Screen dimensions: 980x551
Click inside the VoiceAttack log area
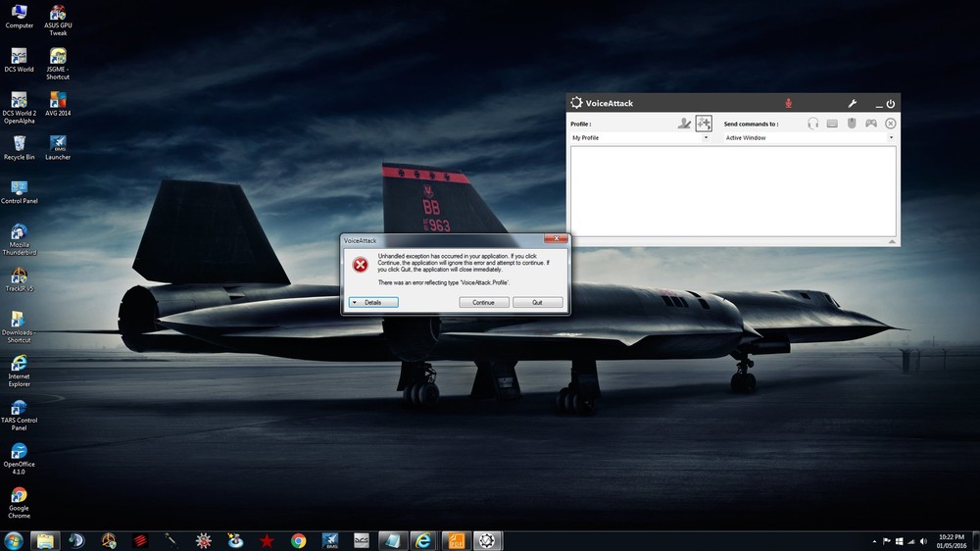click(733, 191)
